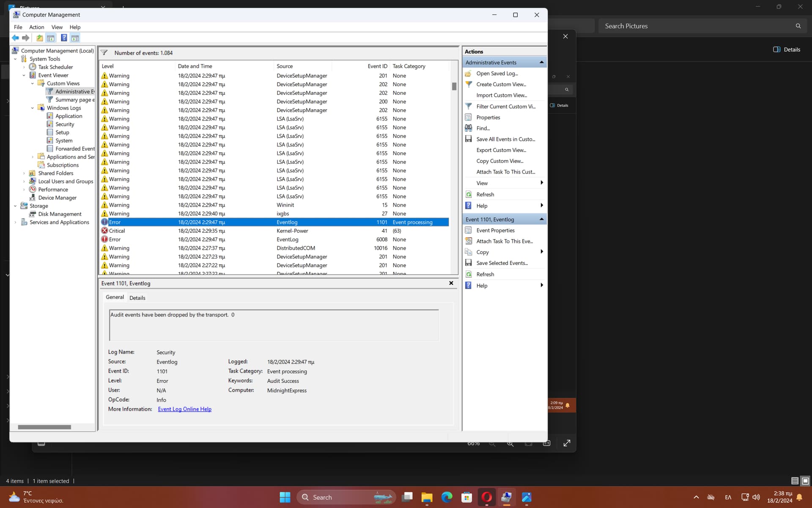Click Event Properties in Actions pane
The height and width of the screenshot is (508, 812).
pos(495,230)
